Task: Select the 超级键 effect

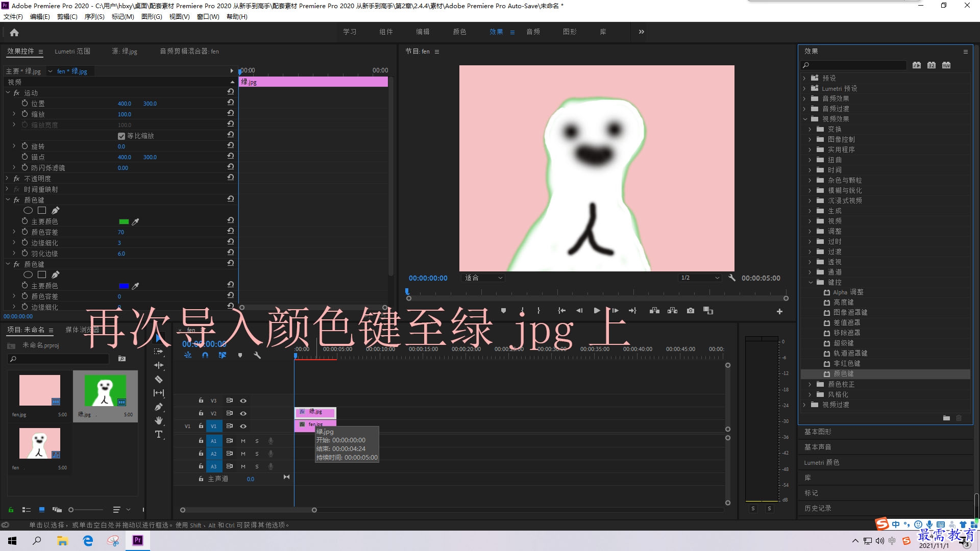Action: tap(843, 343)
